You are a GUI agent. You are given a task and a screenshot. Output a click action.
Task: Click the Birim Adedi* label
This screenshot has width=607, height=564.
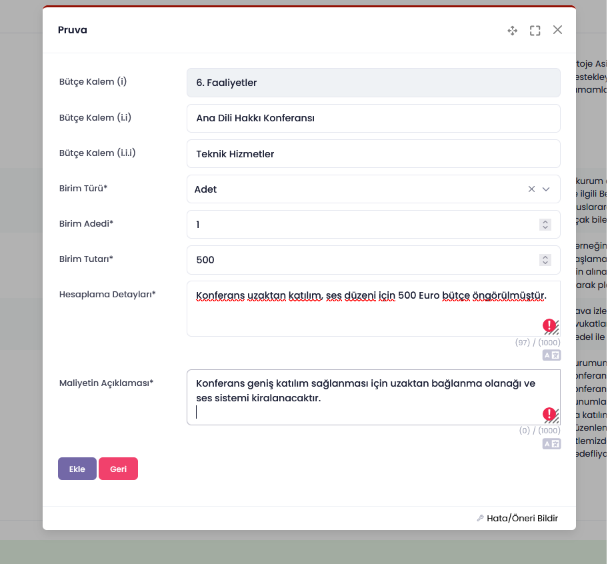pos(86,224)
